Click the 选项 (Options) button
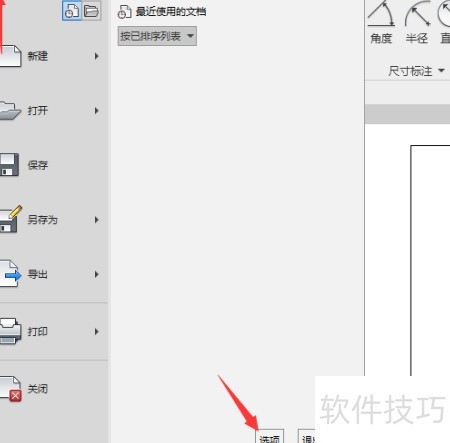The width and height of the screenshot is (450, 443). point(270,437)
